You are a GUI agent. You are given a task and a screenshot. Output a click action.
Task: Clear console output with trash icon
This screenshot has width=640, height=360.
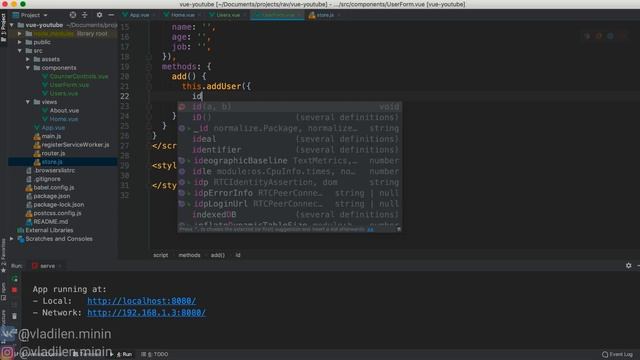(x=15, y=316)
